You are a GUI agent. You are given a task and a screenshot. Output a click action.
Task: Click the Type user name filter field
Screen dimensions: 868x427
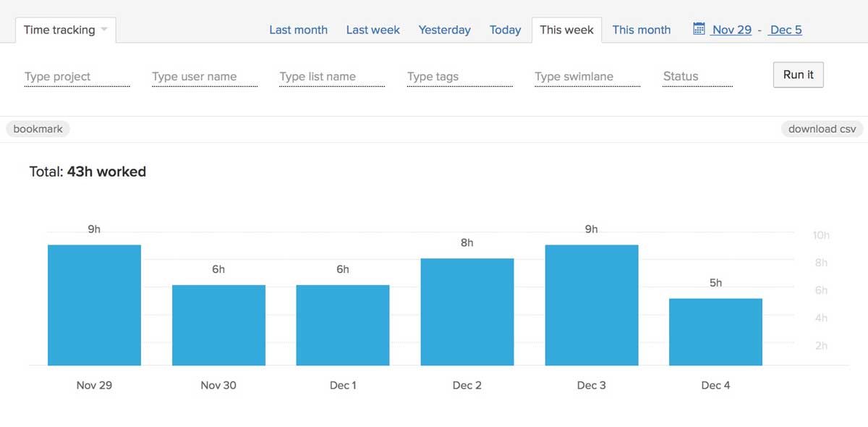click(204, 76)
